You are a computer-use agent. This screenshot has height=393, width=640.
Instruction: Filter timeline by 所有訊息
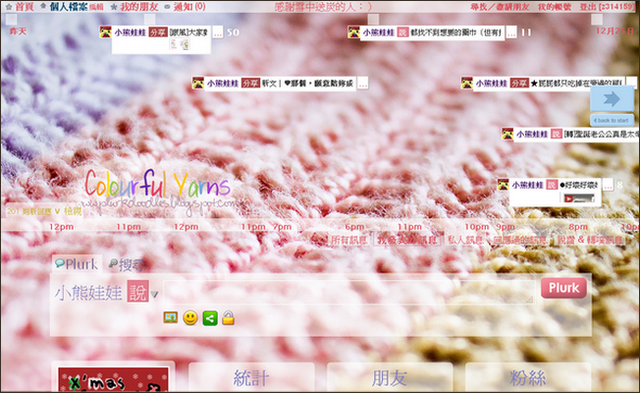(348, 240)
